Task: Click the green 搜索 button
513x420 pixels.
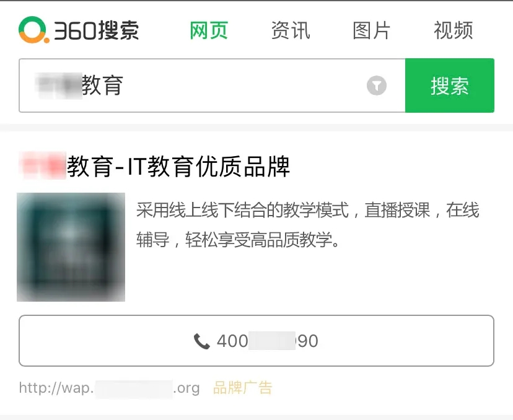Action: [450, 85]
